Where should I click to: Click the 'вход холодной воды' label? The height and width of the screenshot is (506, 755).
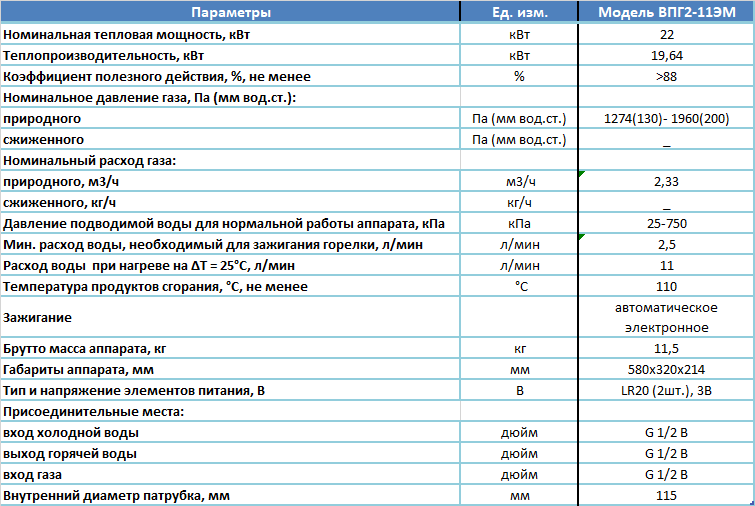pos(230,433)
